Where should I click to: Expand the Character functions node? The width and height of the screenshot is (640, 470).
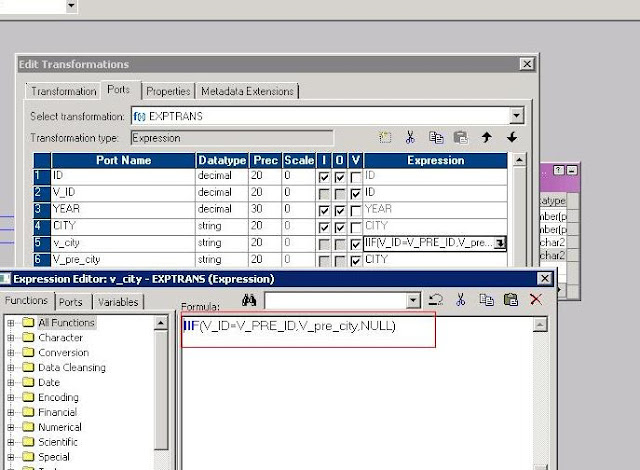click(x=11, y=338)
